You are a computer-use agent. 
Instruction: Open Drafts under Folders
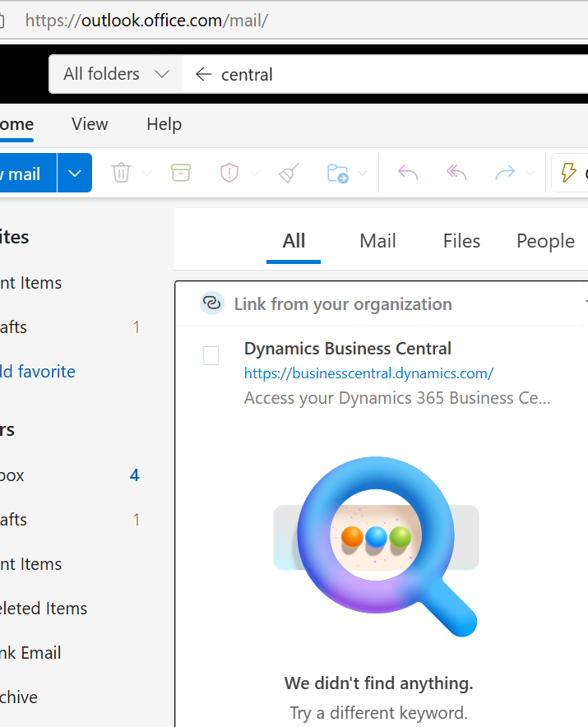70,520
